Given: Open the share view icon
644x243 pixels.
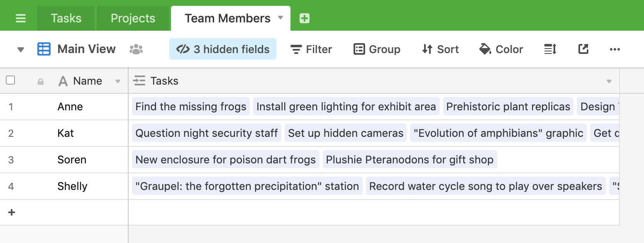Looking at the screenshot, I should [x=583, y=49].
